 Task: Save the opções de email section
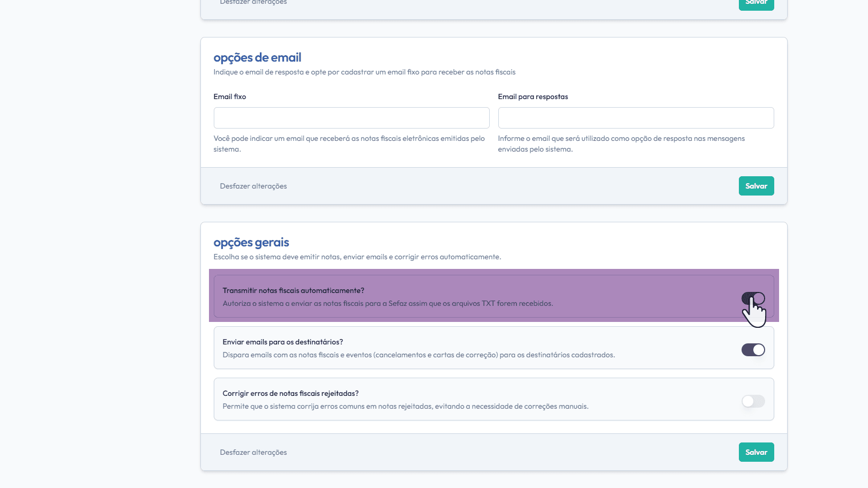point(756,186)
